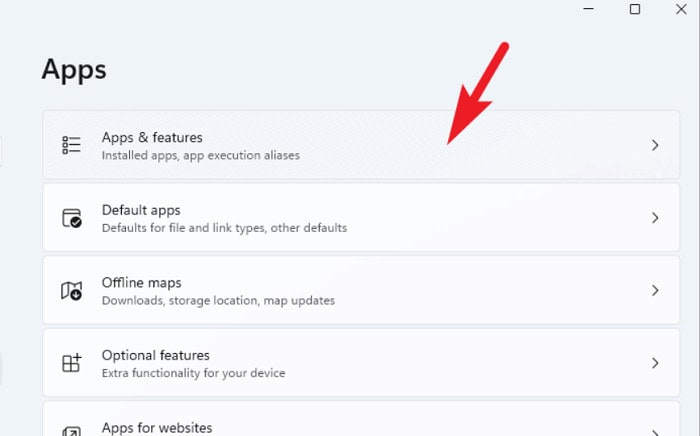Click the Optional features grid-plus icon
Screen dimensions: 700x436
(x=71, y=363)
